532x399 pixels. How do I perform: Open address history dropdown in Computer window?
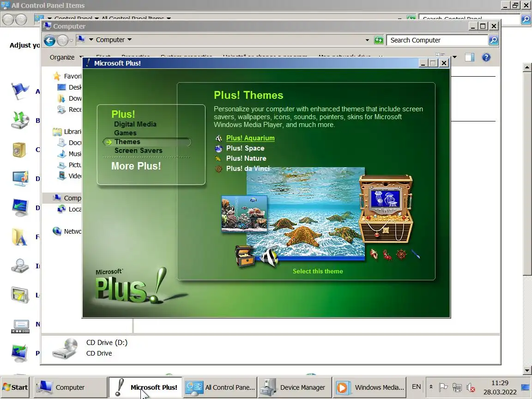pyautogui.click(x=367, y=40)
